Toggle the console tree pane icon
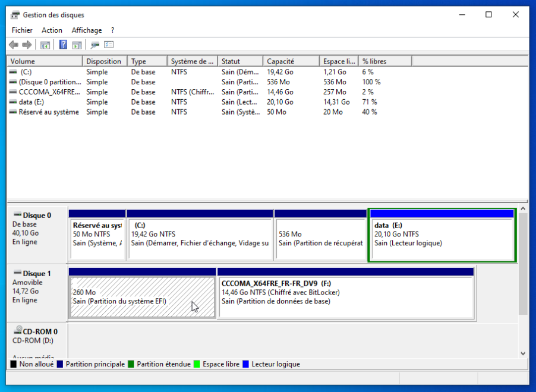536x392 pixels. pos(45,44)
